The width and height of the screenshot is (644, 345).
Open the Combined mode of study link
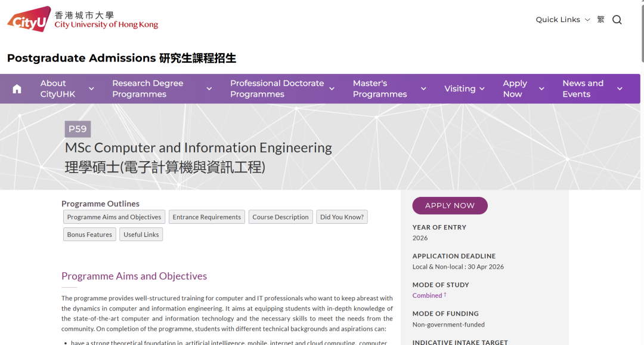[427, 295]
